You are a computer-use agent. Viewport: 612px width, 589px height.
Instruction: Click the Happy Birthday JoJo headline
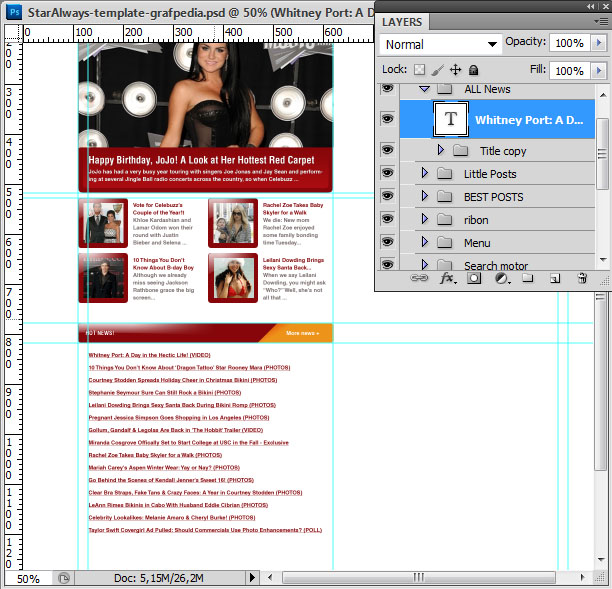pos(201,160)
